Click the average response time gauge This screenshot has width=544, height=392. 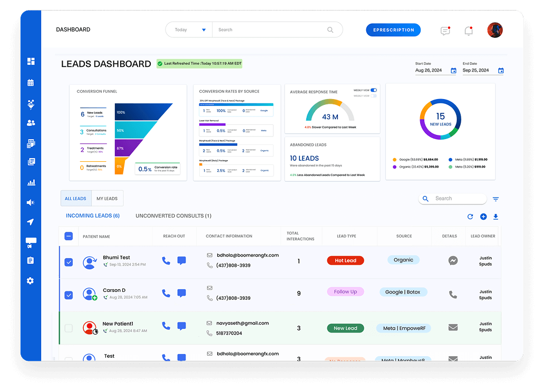[330, 110]
